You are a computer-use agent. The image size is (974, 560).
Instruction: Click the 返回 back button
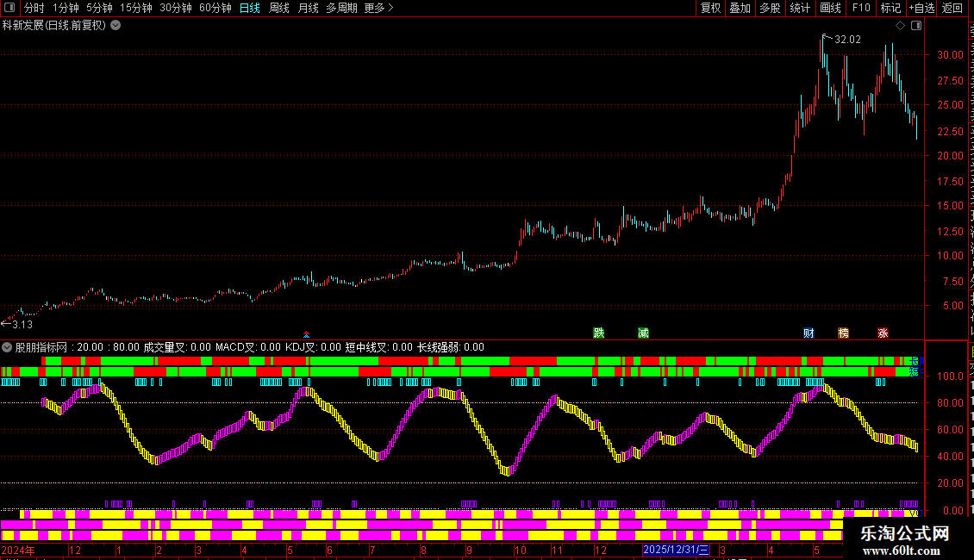(952, 8)
